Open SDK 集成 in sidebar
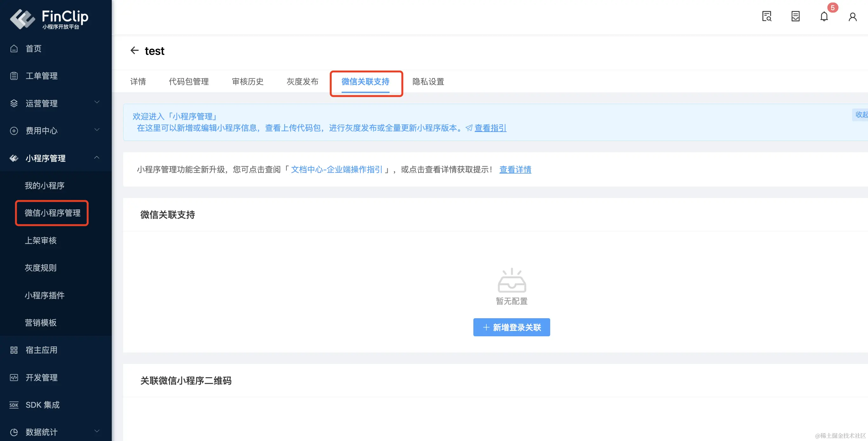Screen dimensions: 868x441 click(x=43, y=405)
